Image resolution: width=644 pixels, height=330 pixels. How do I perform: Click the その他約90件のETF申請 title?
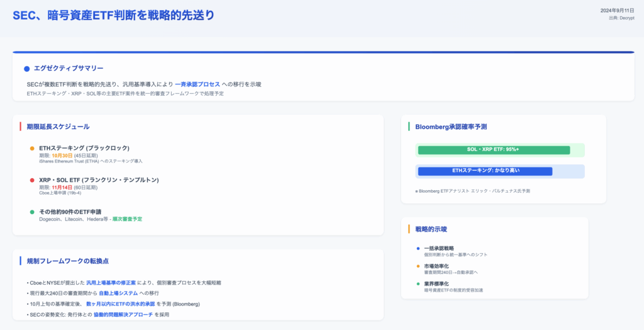tap(70, 212)
